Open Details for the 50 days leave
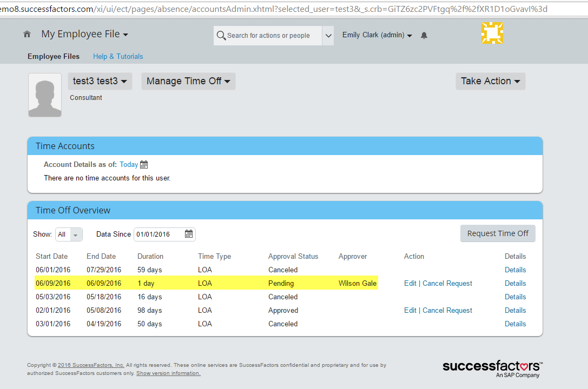Viewport: 588px width, 389px height. (516, 324)
